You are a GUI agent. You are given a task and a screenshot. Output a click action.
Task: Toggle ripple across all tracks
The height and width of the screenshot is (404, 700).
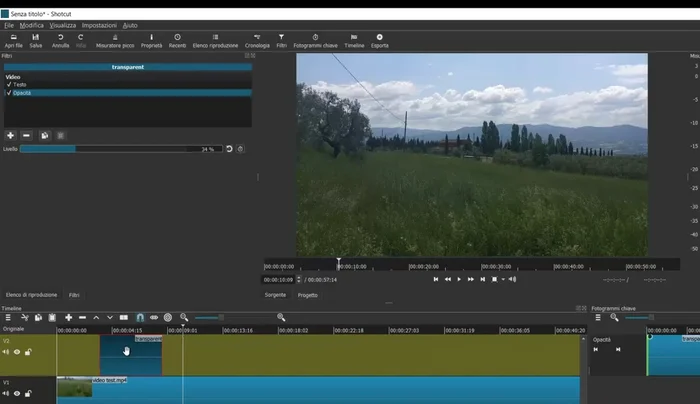tap(154, 317)
